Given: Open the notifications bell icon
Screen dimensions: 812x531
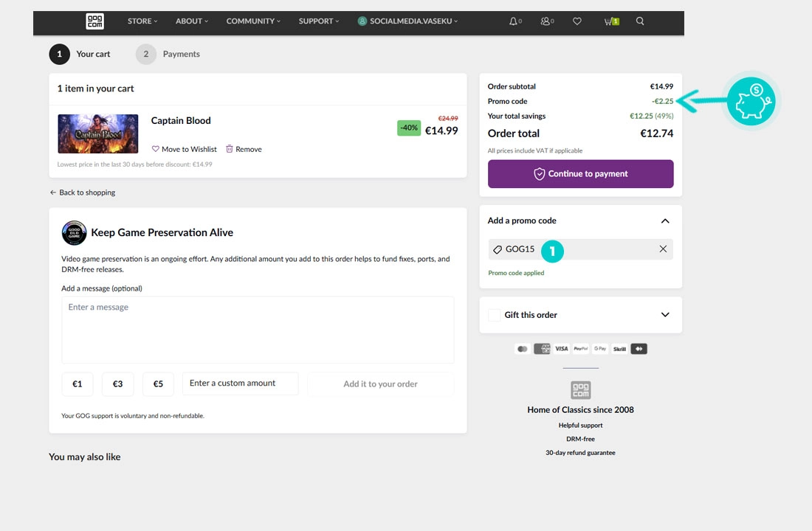Looking at the screenshot, I should click(x=514, y=21).
